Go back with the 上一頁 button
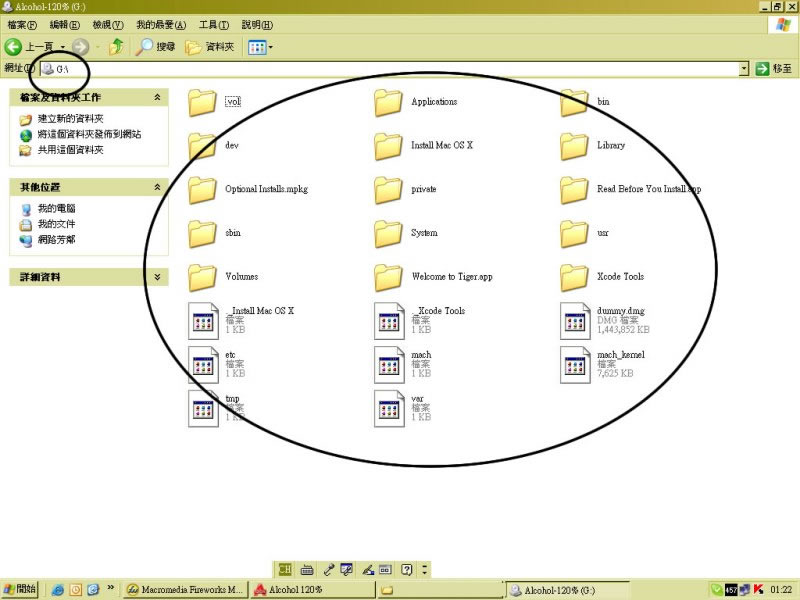 click(29, 47)
